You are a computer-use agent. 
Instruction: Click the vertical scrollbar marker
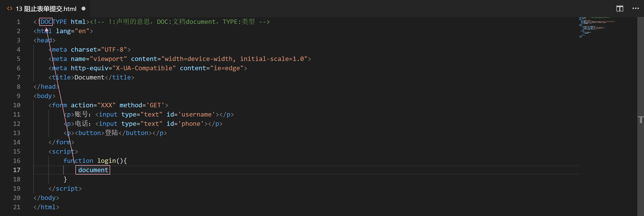click(x=641, y=119)
